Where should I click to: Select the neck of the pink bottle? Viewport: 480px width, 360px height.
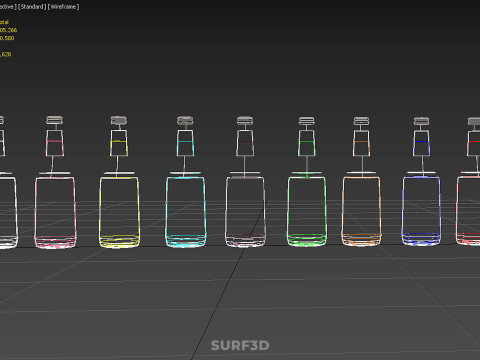coord(55,143)
